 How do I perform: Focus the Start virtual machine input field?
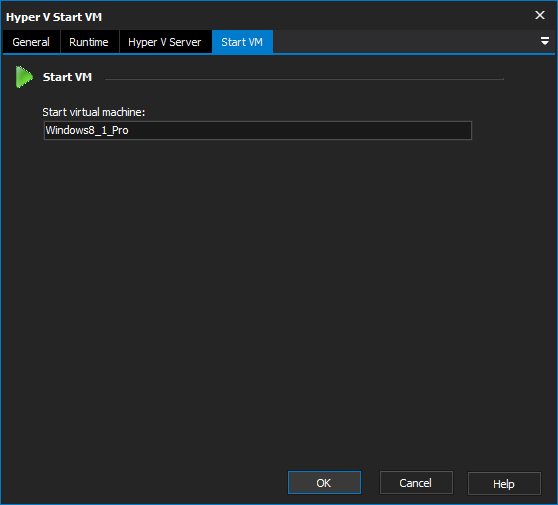tap(258, 130)
